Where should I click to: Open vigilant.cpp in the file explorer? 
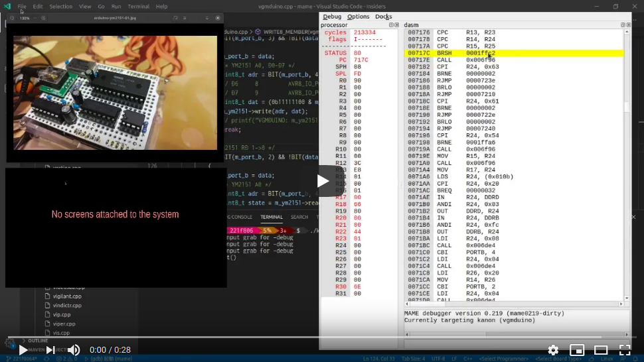(67, 296)
